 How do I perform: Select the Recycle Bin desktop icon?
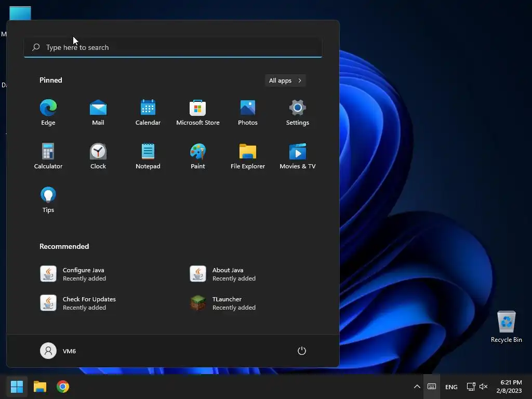pyautogui.click(x=506, y=327)
